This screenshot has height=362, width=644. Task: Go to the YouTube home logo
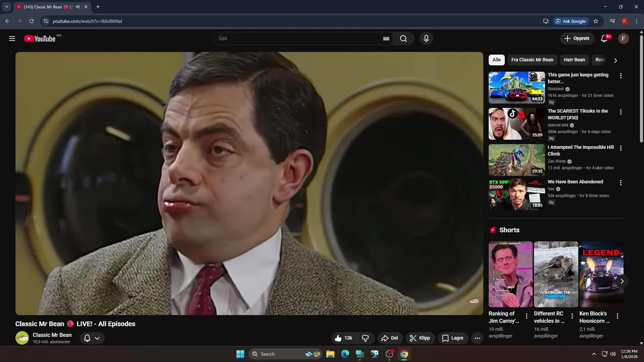pyautogui.click(x=40, y=39)
